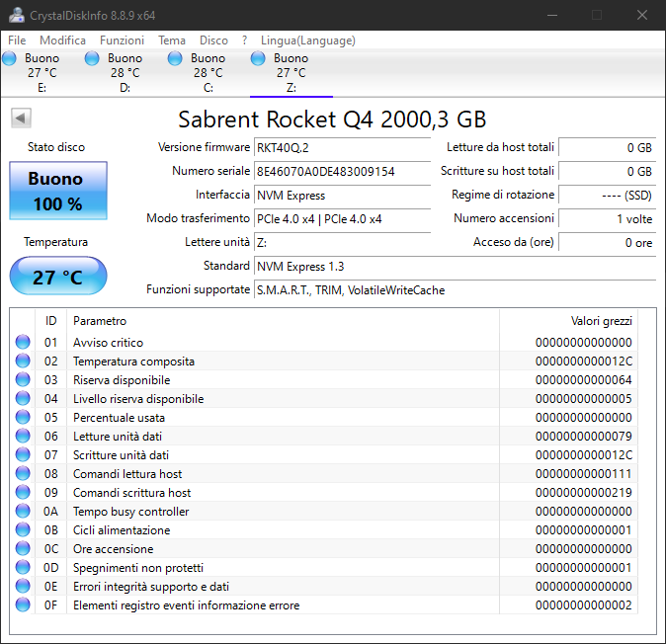The height and width of the screenshot is (644, 666).
Task: Open the Funzioni menu
Action: [122, 40]
